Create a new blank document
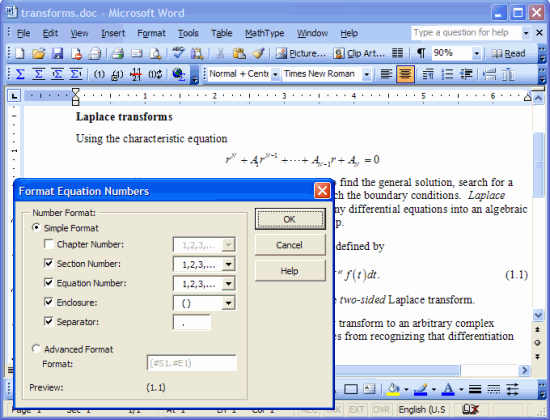Screen dimensions: 550x420 coord(20,54)
